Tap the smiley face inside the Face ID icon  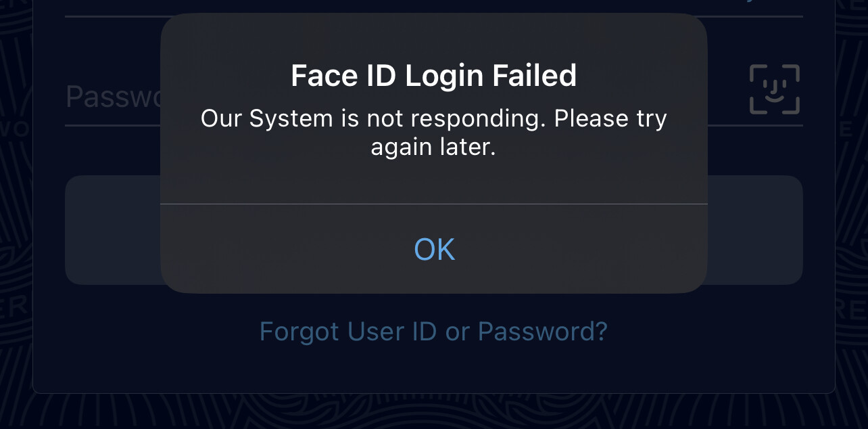click(x=775, y=91)
